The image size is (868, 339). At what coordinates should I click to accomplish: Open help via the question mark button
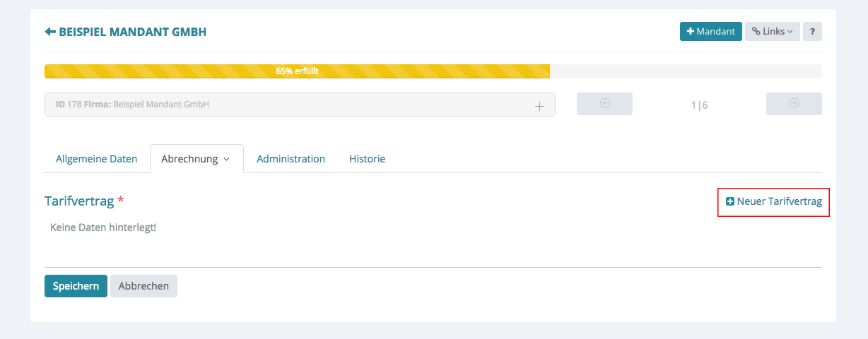click(812, 32)
